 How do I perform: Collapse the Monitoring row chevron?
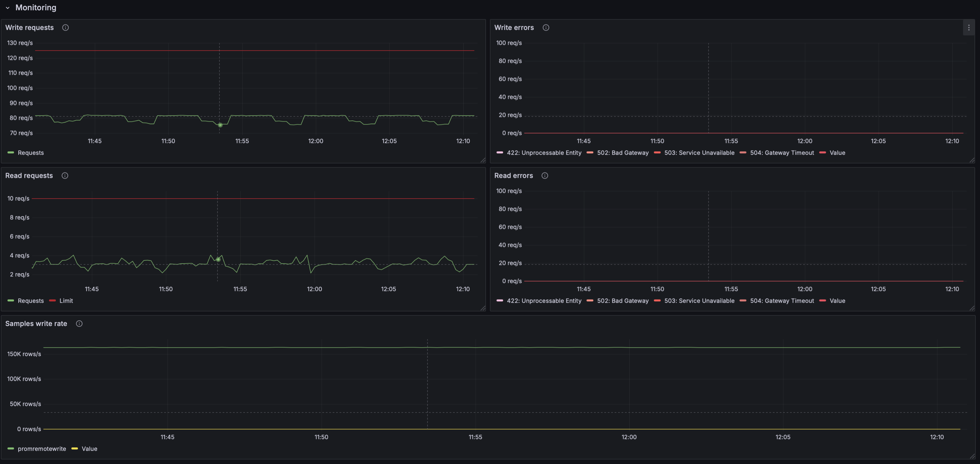coord(8,8)
